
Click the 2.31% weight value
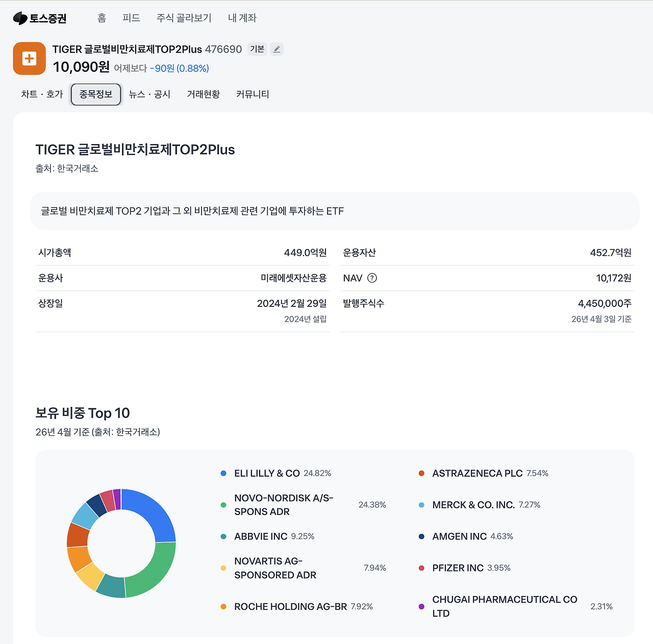pos(601,607)
